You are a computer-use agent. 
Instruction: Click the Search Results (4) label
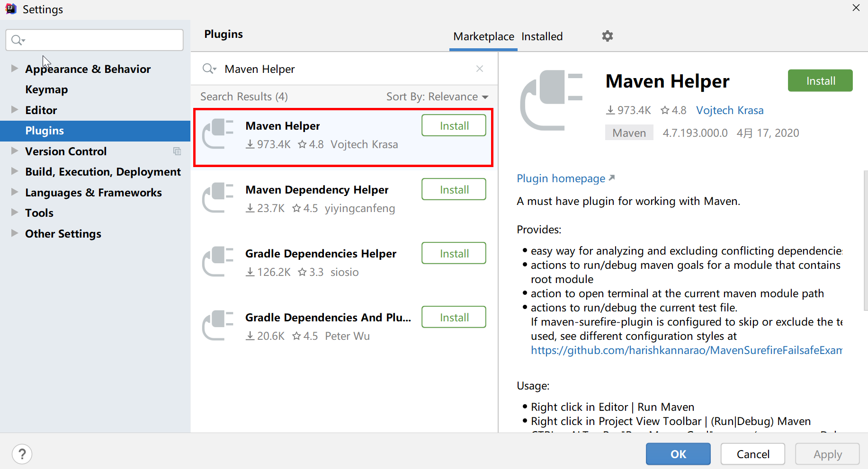244,97
